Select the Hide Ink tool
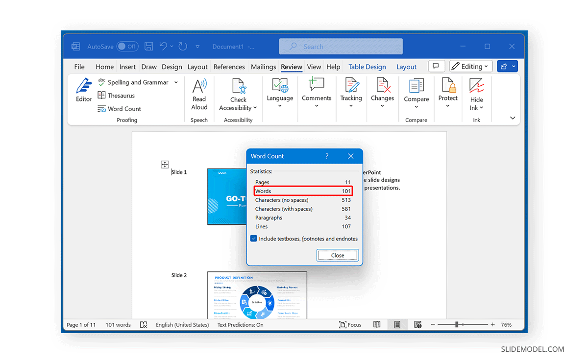Image resolution: width=588 pixels, height=364 pixels. pos(476,94)
